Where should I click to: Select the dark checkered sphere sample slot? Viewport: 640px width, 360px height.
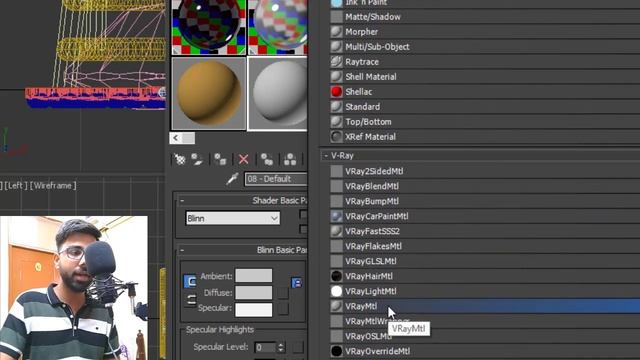pyautogui.click(x=209, y=27)
